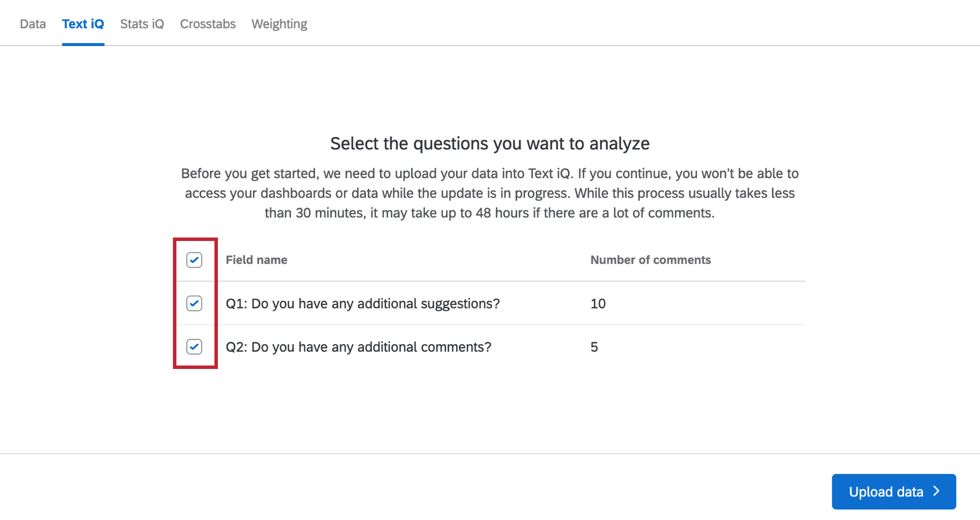The image size is (980, 520).
Task: Click the chevron arrow inside Upload data button
Action: click(x=937, y=492)
